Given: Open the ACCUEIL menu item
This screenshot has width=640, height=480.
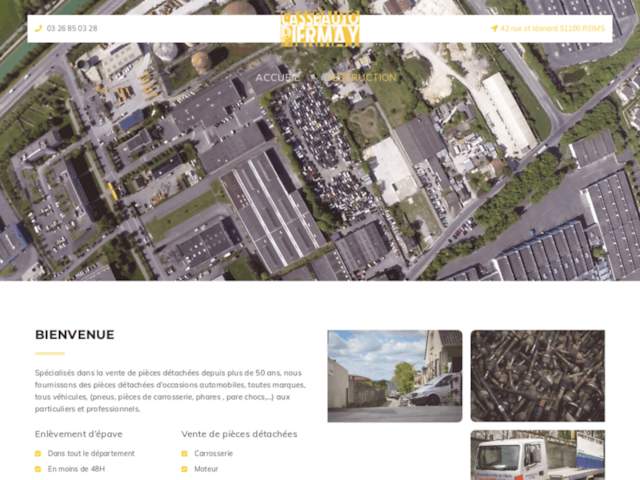Looking at the screenshot, I should tap(277, 77).
